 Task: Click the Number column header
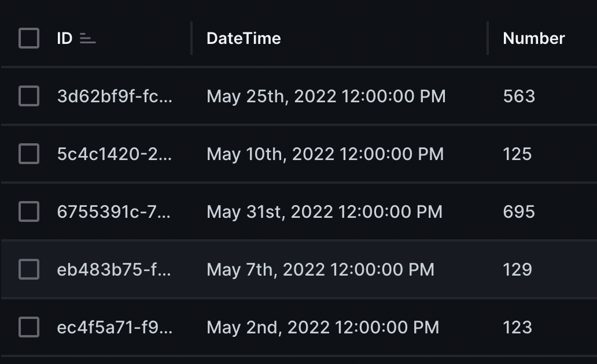click(533, 38)
